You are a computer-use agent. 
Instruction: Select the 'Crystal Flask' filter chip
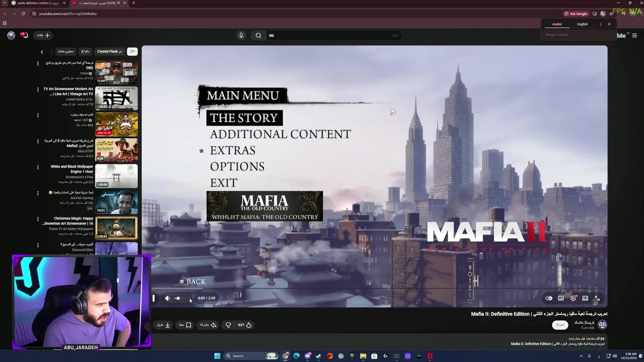pyautogui.click(x=109, y=51)
